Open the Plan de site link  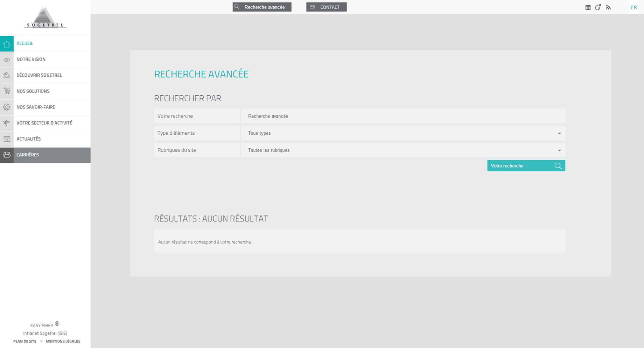[x=25, y=341]
